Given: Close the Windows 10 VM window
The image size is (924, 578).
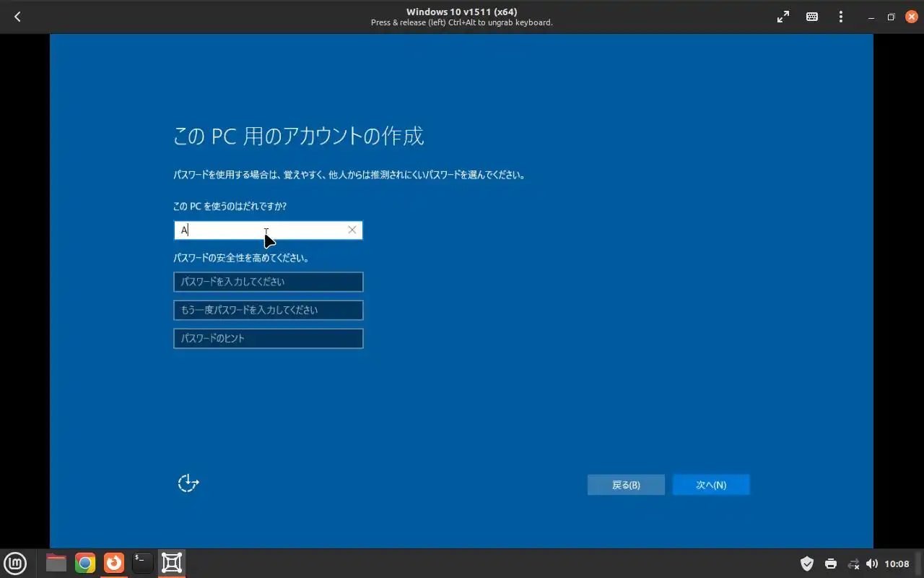Looking at the screenshot, I should coord(912,17).
